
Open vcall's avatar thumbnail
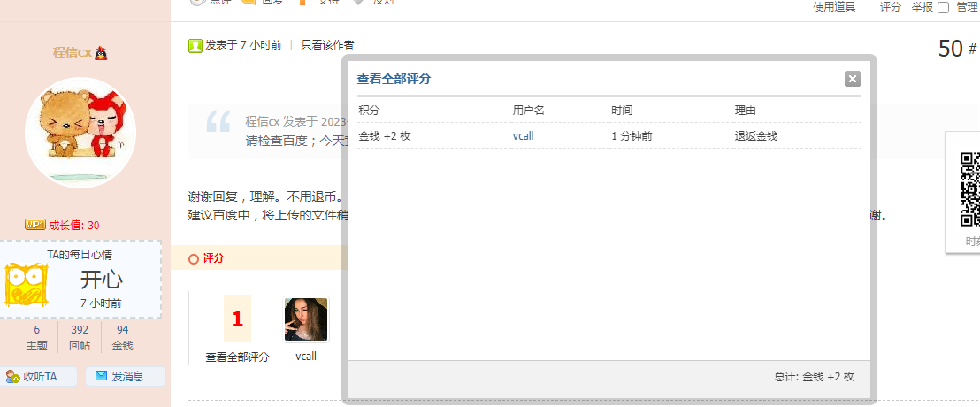tap(306, 319)
